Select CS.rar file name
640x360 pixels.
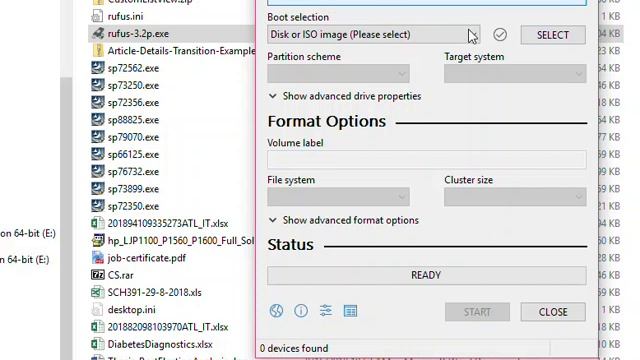(x=120, y=275)
